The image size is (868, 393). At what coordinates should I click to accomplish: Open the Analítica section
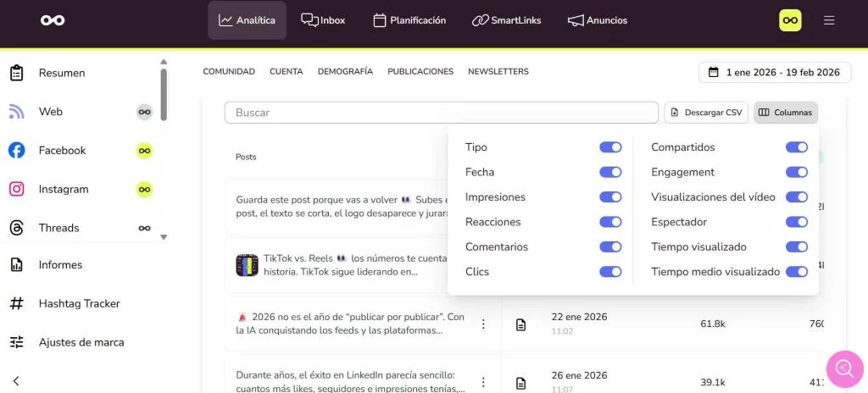(247, 20)
